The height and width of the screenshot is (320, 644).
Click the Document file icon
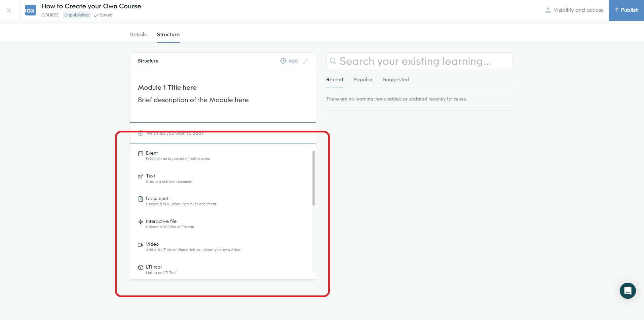141,199
